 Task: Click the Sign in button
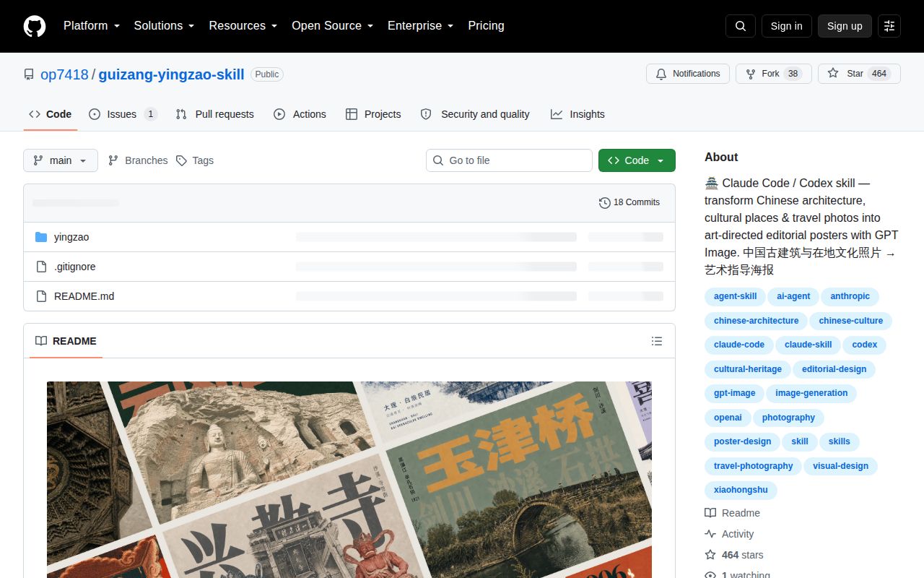[786, 26]
